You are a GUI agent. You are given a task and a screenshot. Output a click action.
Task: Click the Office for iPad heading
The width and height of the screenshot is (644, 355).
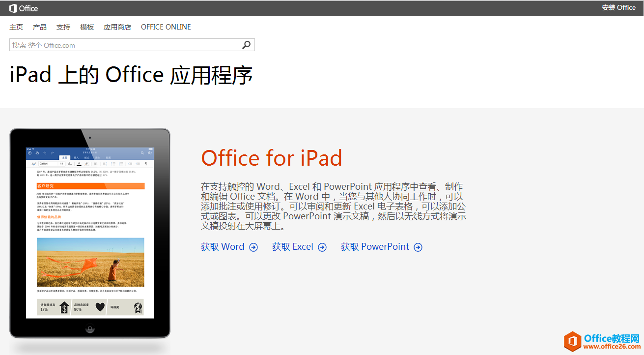(x=272, y=158)
